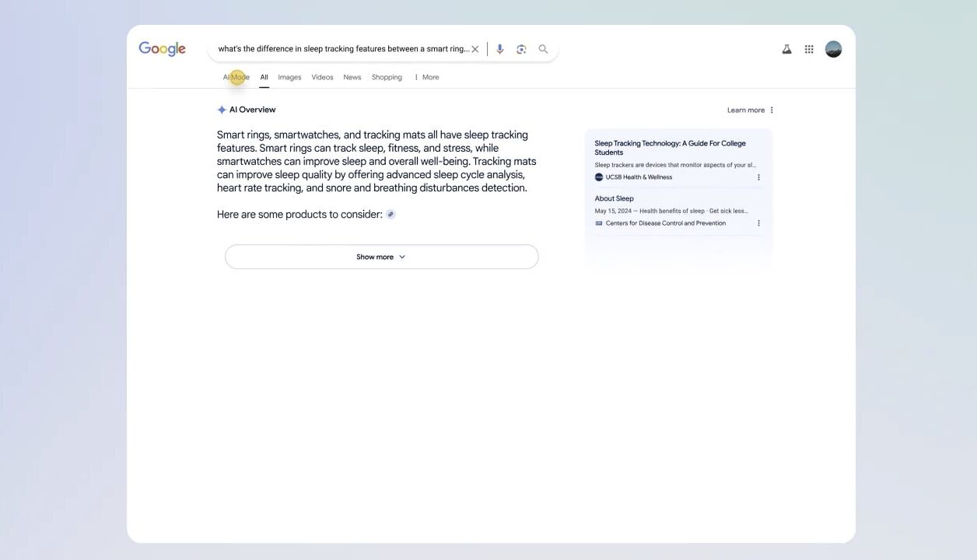Switch to AI Mode tab
The image size is (977, 560).
point(236,77)
